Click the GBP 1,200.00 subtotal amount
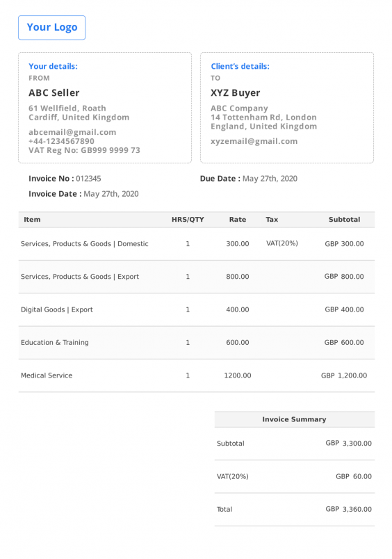This screenshot has width=392, height=559. (x=344, y=375)
